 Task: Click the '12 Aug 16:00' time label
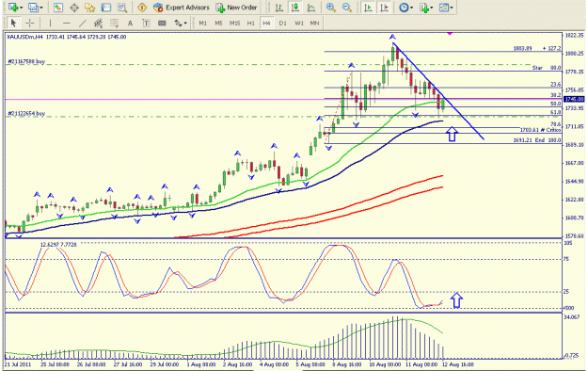pyautogui.click(x=458, y=364)
